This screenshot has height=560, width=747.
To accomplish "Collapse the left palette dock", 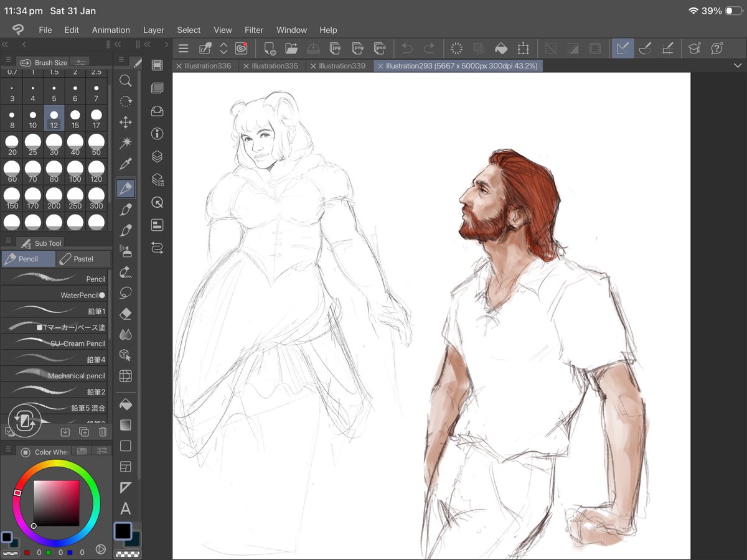I will coord(5,44).
